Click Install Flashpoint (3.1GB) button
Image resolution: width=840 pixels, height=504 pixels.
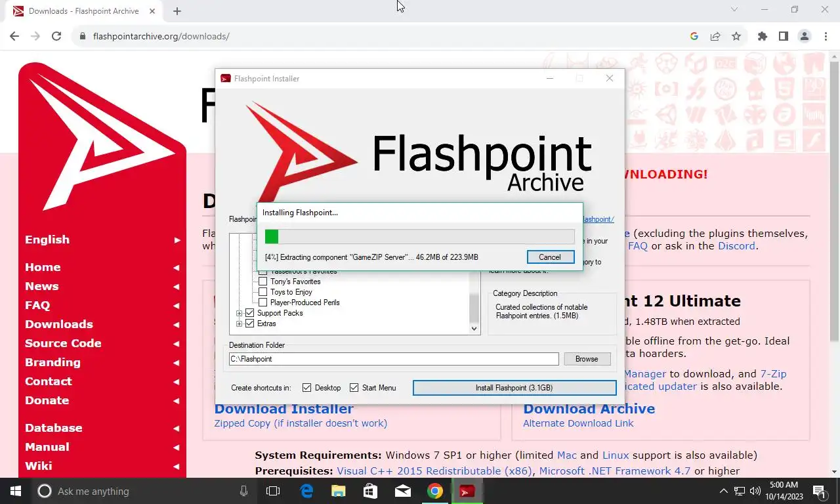(x=514, y=388)
